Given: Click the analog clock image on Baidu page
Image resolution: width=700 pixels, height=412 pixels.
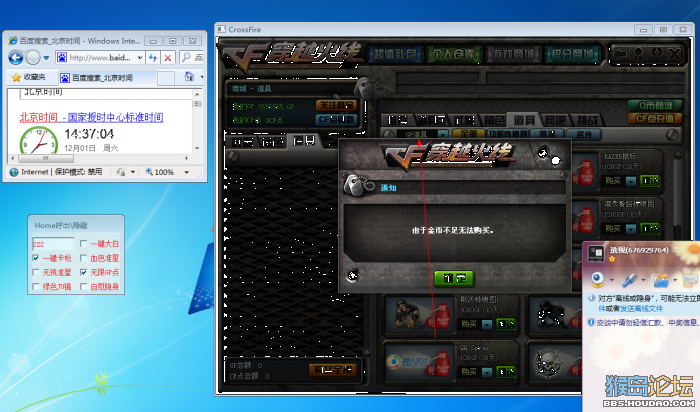Looking at the screenshot, I should (x=39, y=141).
